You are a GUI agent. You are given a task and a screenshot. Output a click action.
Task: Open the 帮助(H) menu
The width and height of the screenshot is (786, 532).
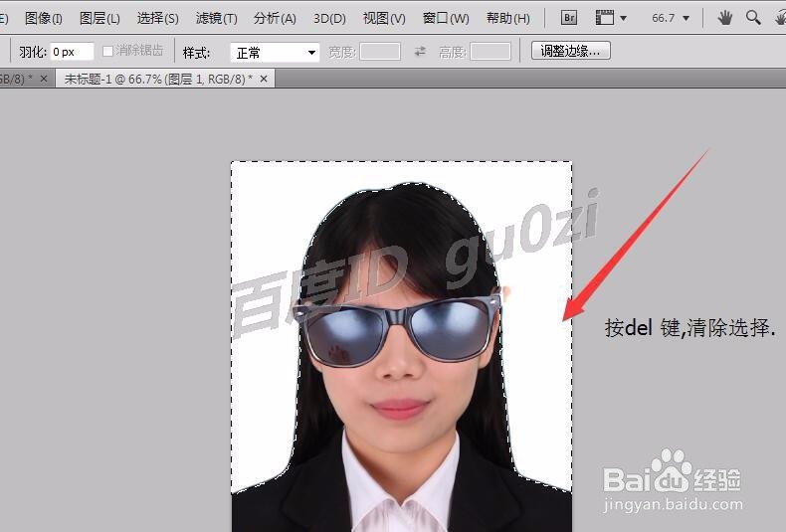tap(507, 19)
